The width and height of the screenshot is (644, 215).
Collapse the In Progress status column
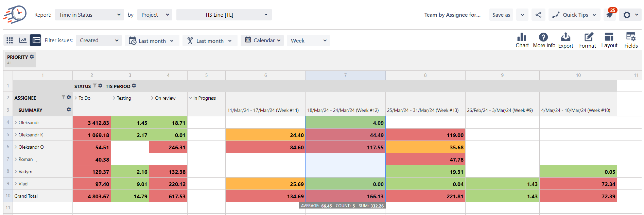coord(190,98)
